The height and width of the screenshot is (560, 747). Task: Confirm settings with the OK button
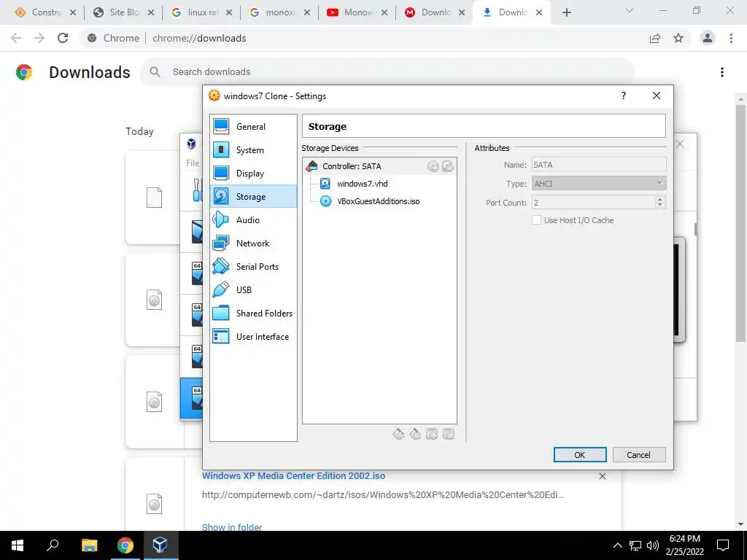click(x=580, y=455)
